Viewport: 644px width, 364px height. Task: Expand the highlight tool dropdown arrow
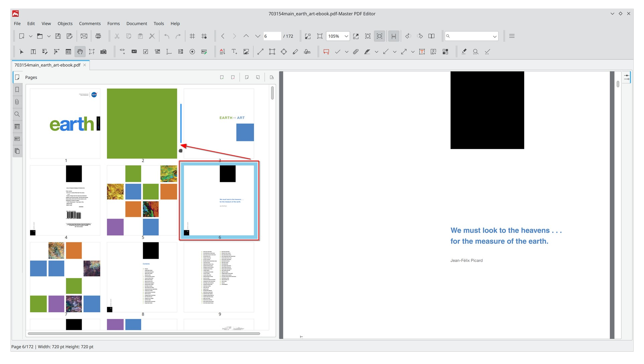[376, 52]
